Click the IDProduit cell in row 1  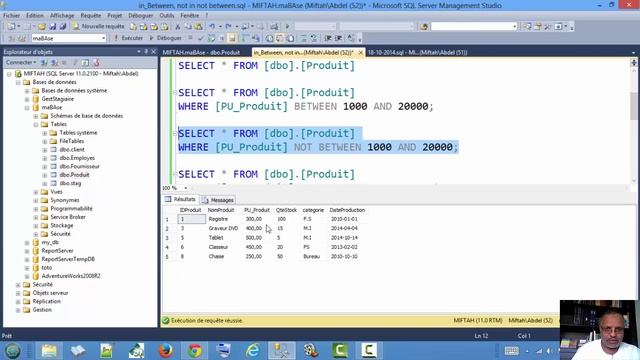191,219
